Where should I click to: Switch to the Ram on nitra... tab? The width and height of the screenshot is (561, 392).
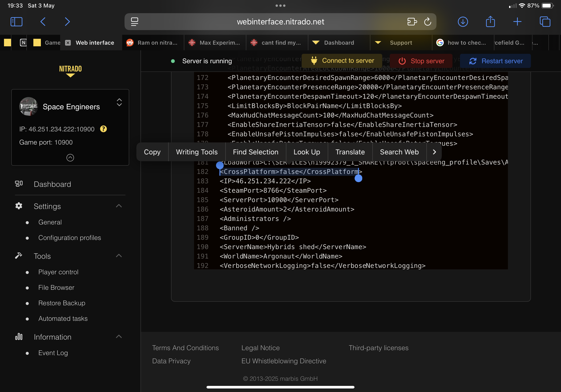pyautogui.click(x=153, y=43)
